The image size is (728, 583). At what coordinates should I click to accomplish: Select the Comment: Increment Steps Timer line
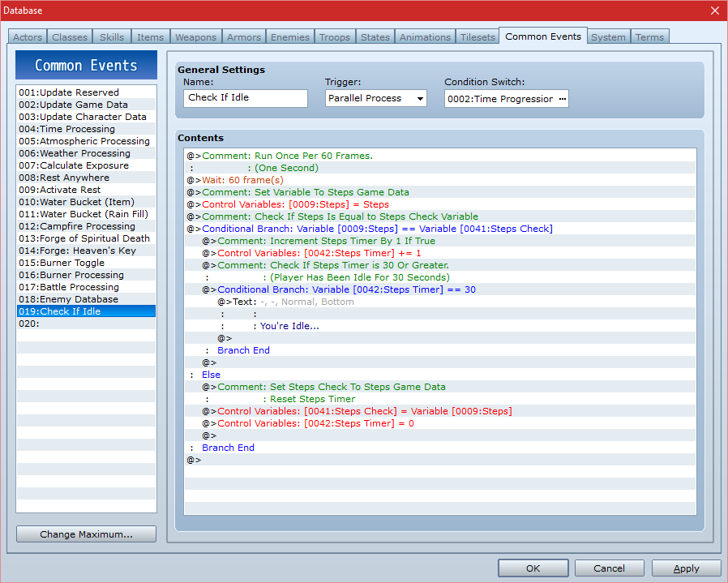click(x=440, y=241)
